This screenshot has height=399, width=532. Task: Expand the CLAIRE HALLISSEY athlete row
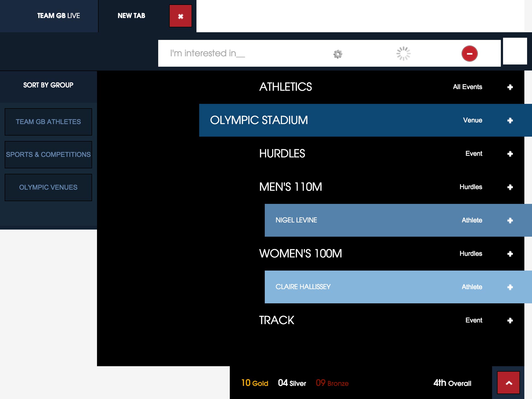tap(510, 287)
